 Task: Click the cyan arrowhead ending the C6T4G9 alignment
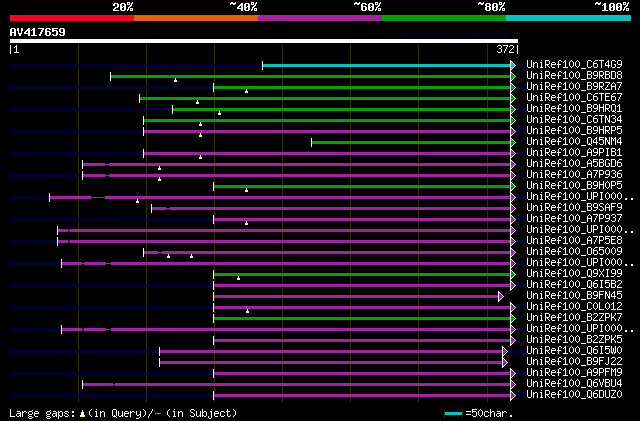[x=513, y=65]
